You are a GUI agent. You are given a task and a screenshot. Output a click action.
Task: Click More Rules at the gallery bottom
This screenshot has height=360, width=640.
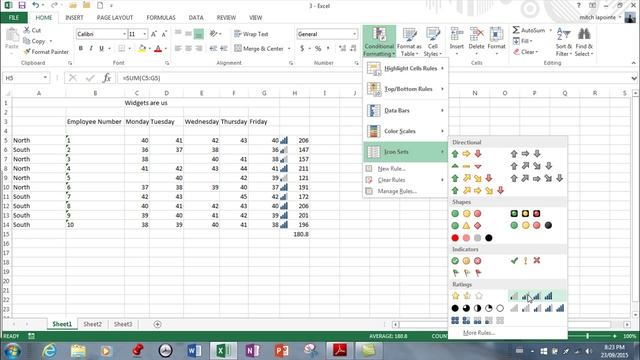click(479, 333)
